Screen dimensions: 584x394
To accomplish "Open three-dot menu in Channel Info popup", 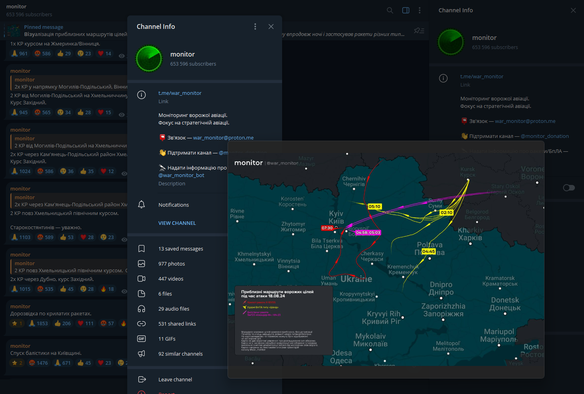I will point(255,26).
